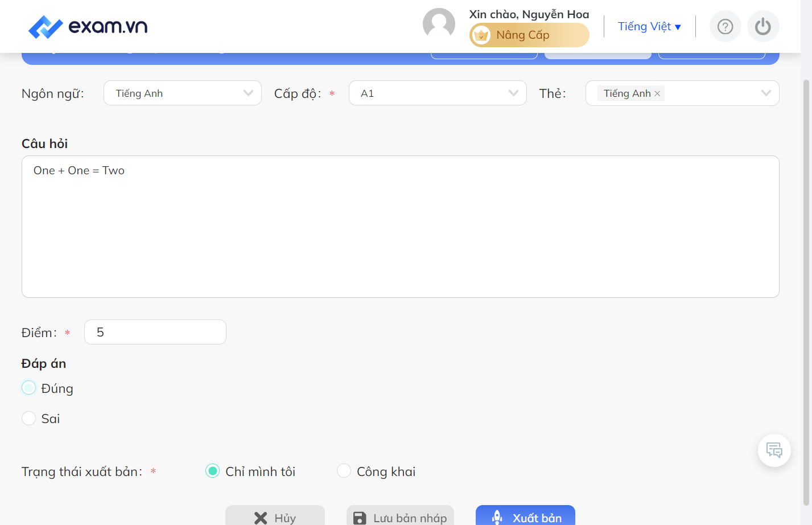Click the power logout icon

coord(763,27)
